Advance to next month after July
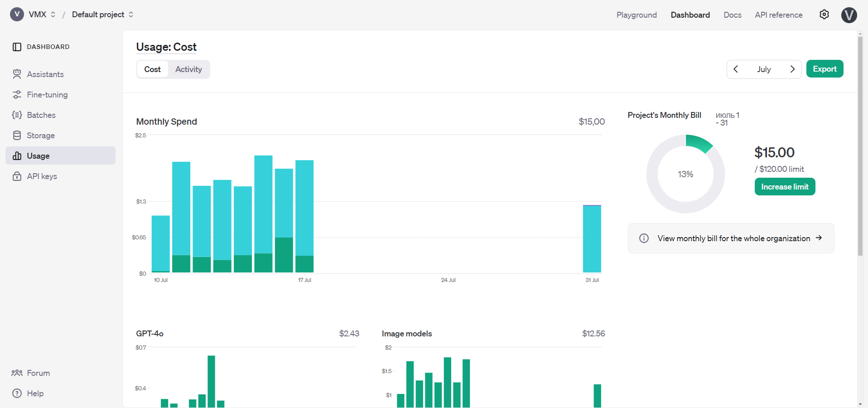 point(792,69)
